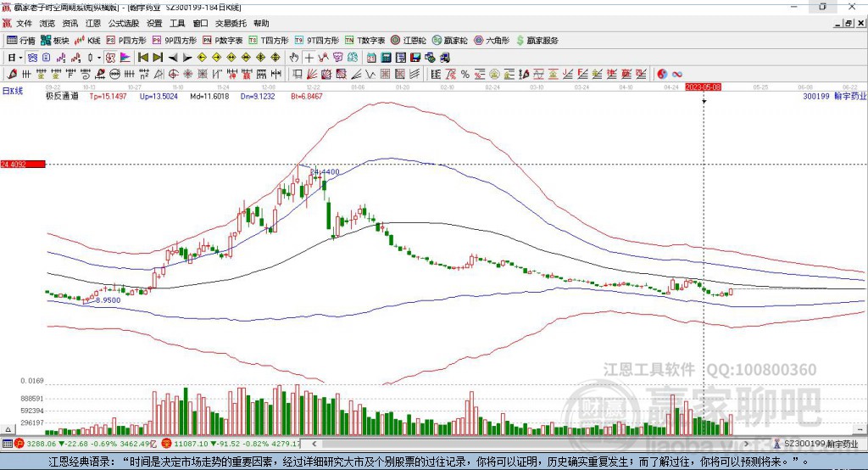Click the 300199 翰宇药业 stock label

[x=834, y=97]
